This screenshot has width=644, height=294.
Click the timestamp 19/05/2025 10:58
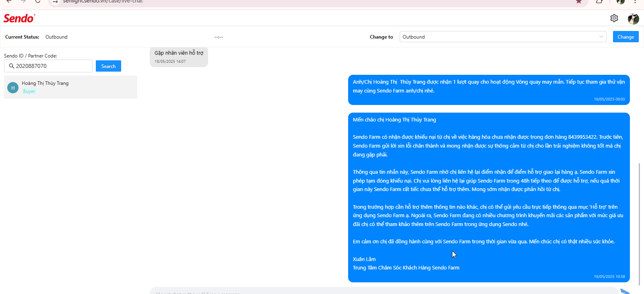pyautogui.click(x=609, y=277)
